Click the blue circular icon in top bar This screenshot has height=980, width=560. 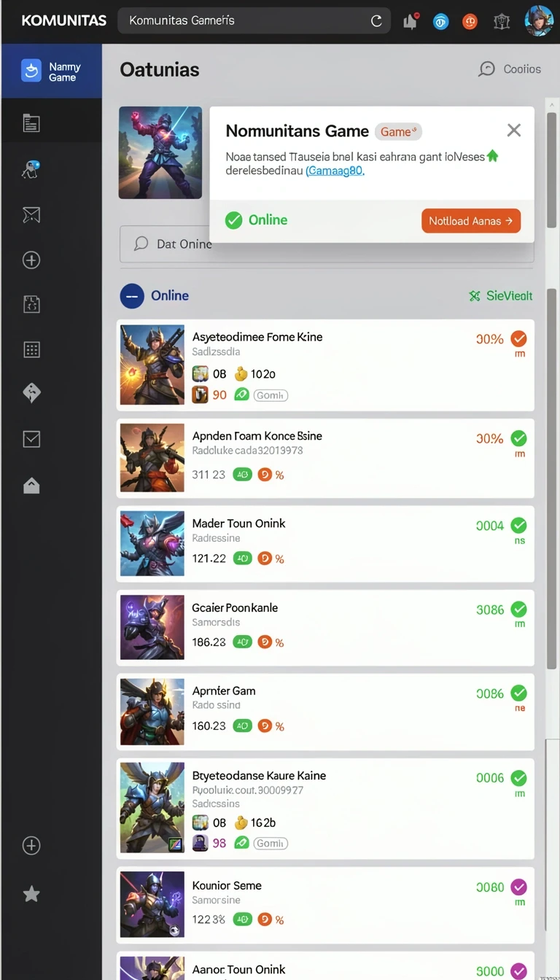tap(440, 22)
